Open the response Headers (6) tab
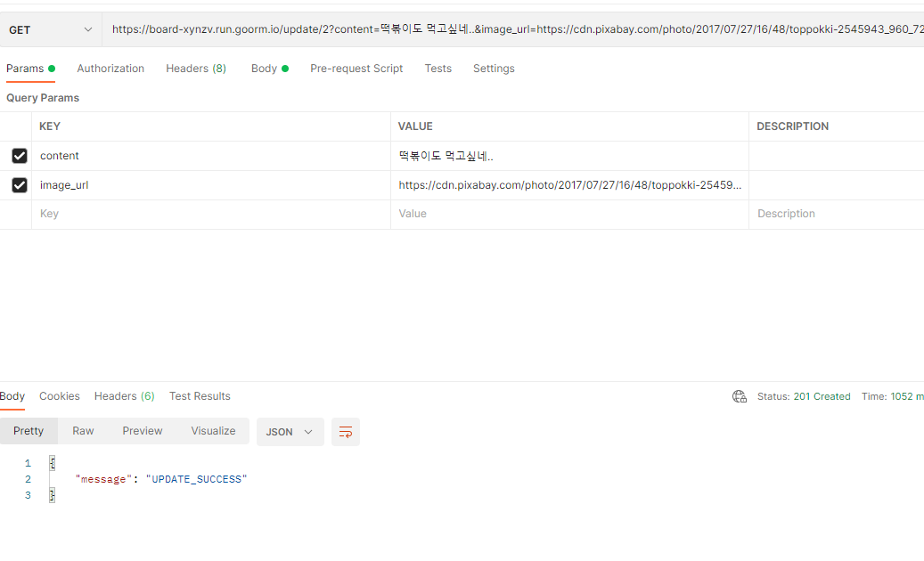 point(125,396)
